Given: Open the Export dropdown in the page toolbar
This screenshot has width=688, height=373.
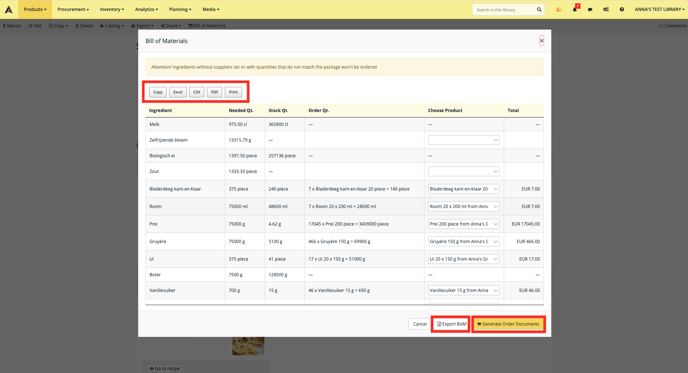Looking at the screenshot, I should (142, 26).
